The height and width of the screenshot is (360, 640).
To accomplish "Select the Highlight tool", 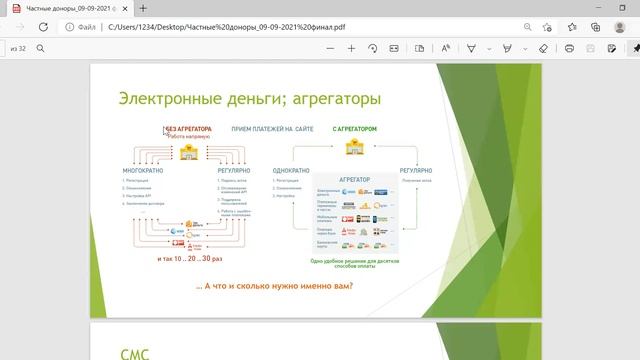I will (x=507, y=49).
